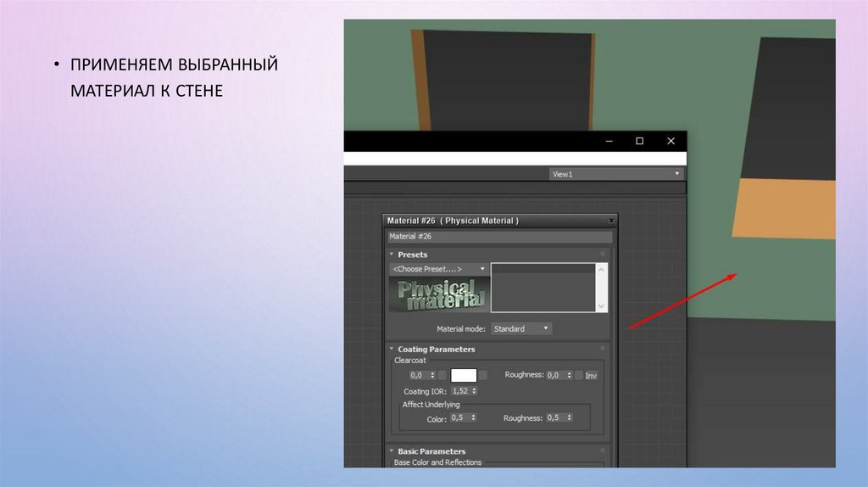868x487 pixels.
Task: Click the Clearcoat Roughness spinner
Action: point(569,375)
